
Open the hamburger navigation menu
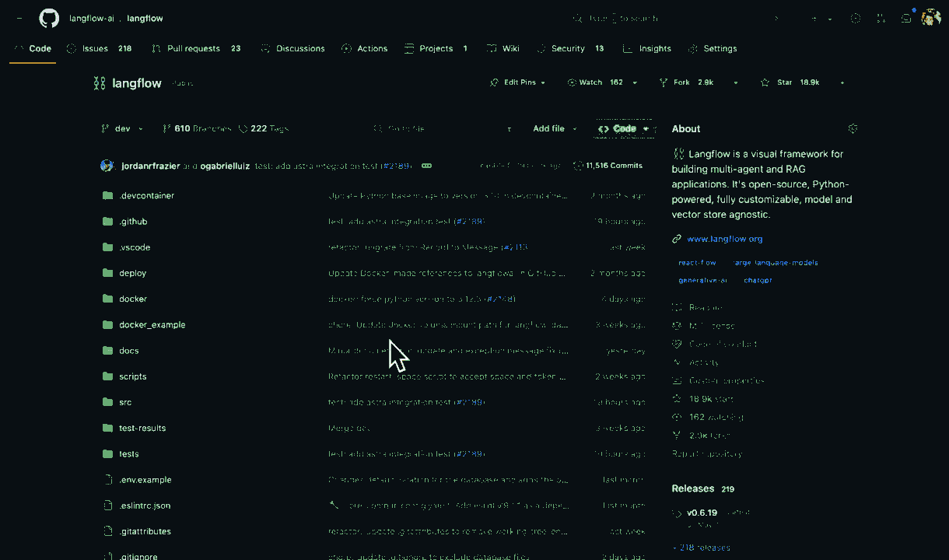(x=19, y=18)
